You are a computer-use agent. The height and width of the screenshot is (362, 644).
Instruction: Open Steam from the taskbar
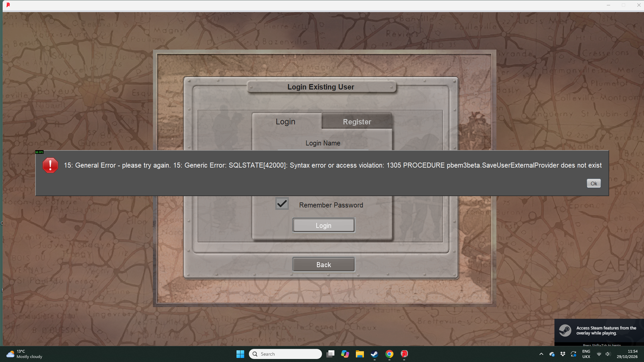375,354
